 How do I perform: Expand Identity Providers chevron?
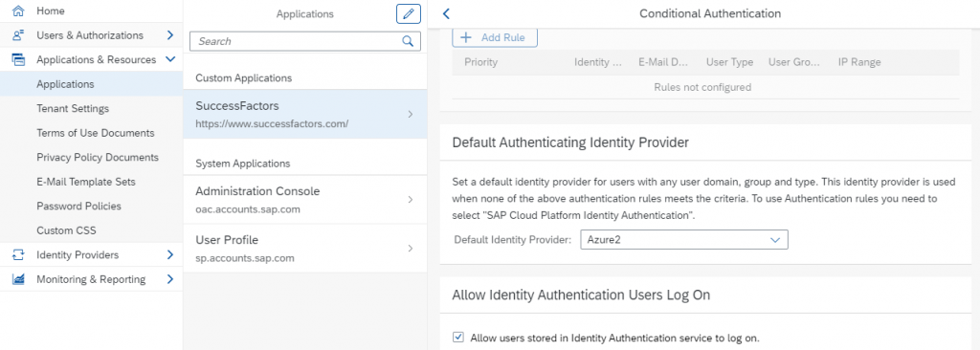click(x=170, y=254)
